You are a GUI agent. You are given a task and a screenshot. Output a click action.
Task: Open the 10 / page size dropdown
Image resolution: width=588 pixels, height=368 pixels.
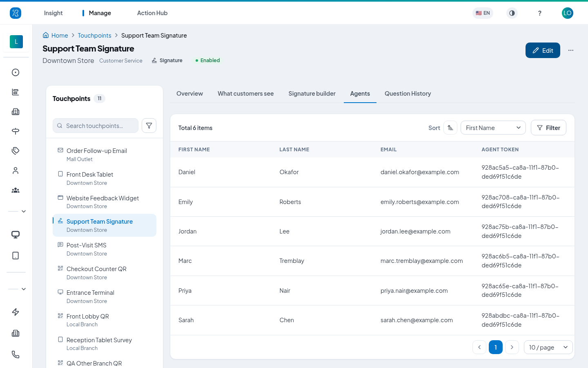point(548,347)
